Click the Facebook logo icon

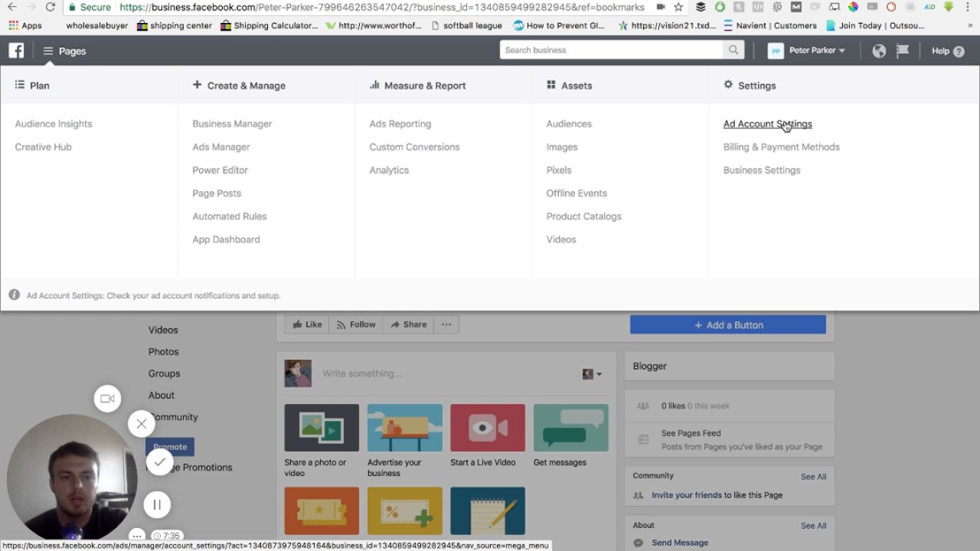click(x=16, y=51)
